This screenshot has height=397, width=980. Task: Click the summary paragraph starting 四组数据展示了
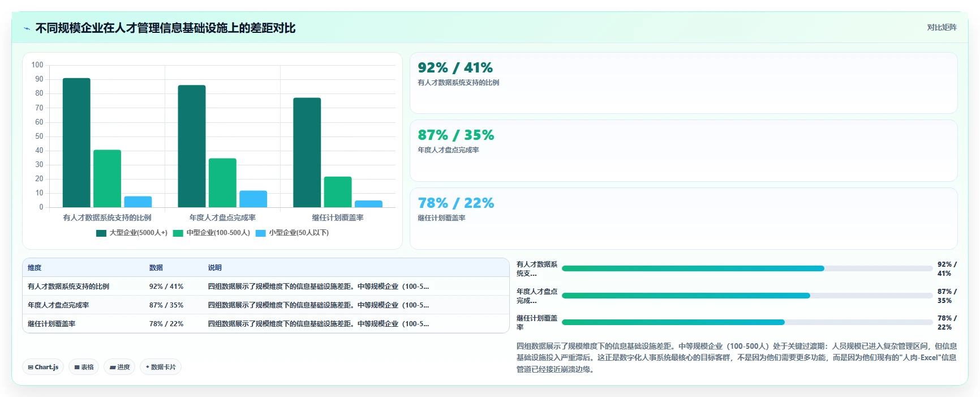pyautogui.click(x=737, y=357)
